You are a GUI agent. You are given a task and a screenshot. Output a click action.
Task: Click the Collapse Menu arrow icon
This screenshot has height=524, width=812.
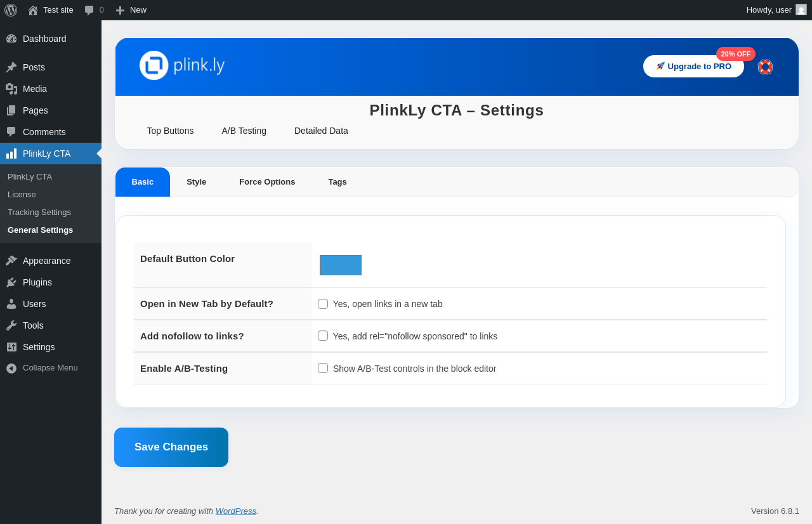(11, 368)
